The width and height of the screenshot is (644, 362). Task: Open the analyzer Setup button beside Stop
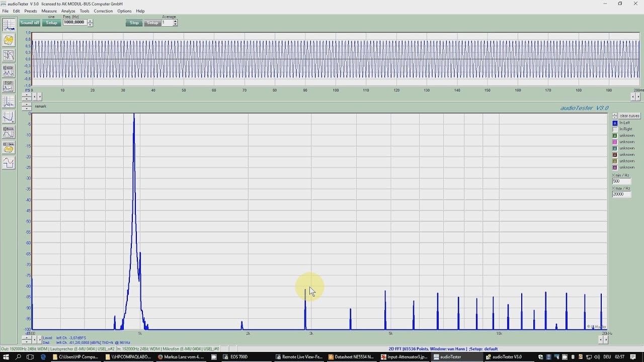[152, 23]
